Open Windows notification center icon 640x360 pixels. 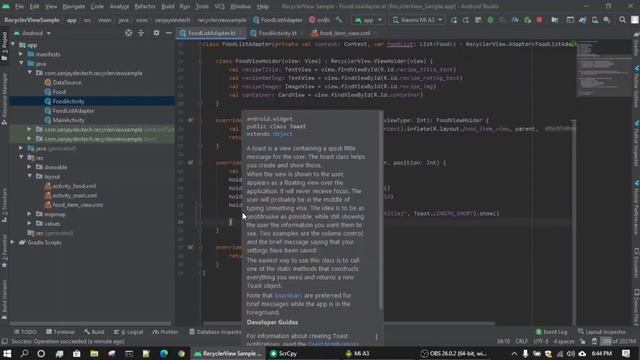click(626, 353)
